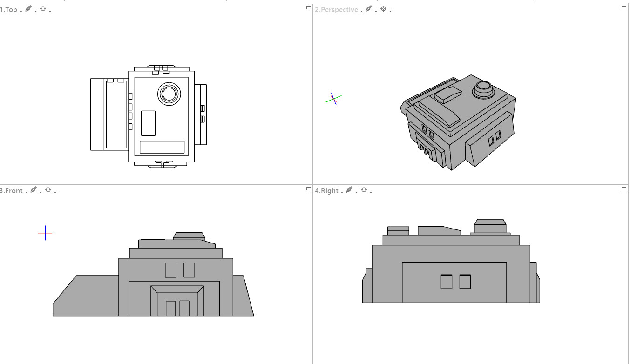Click the crosshair target icon in Right viewport
This screenshot has height=364, width=630.
pyautogui.click(x=364, y=190)
